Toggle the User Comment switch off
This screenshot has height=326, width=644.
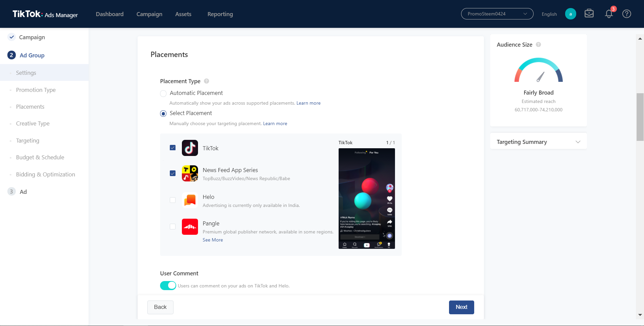(x=168, y=285)
